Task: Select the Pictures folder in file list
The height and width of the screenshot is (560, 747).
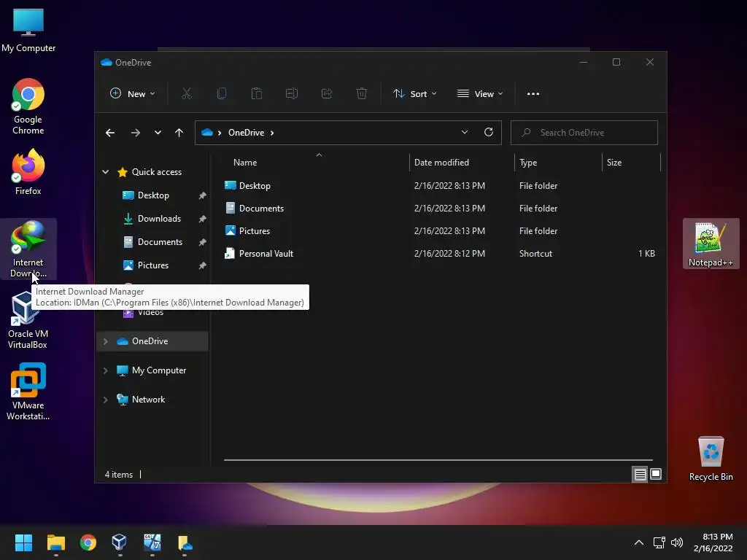Action: tap(439, 231)
